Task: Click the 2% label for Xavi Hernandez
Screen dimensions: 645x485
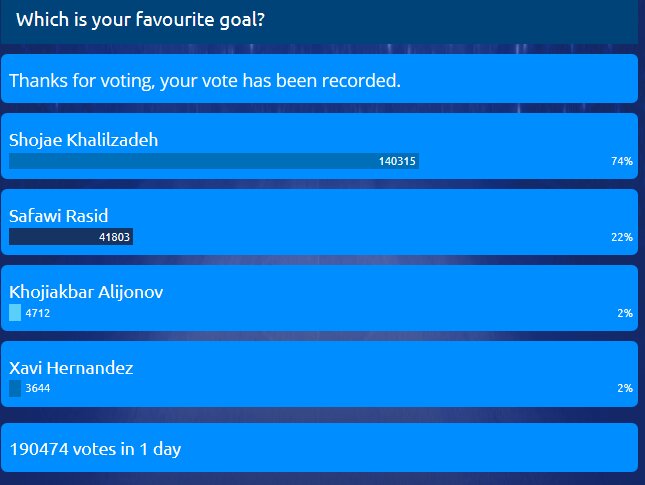Action: click(x=625, y=389)
